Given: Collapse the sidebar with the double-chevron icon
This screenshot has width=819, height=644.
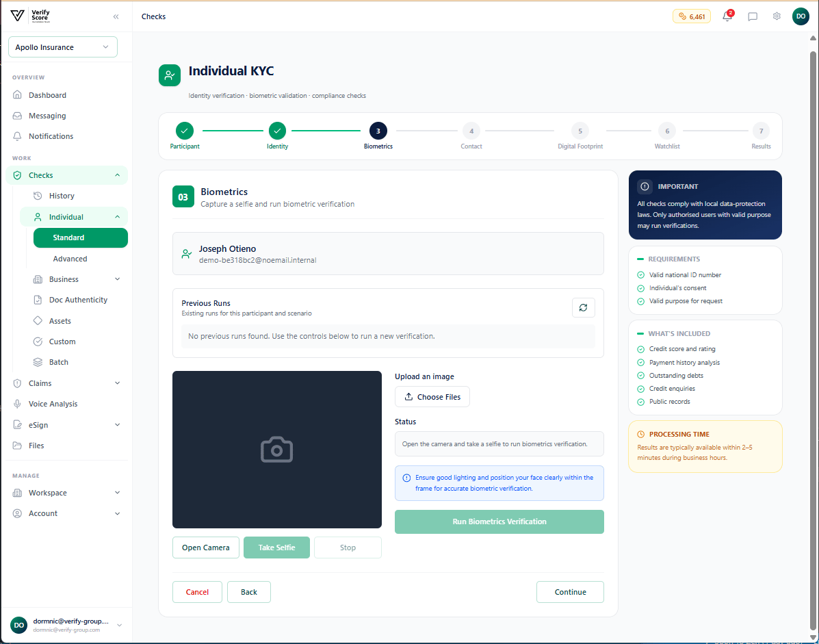Looking at the screenshot, I should [116, 16].
